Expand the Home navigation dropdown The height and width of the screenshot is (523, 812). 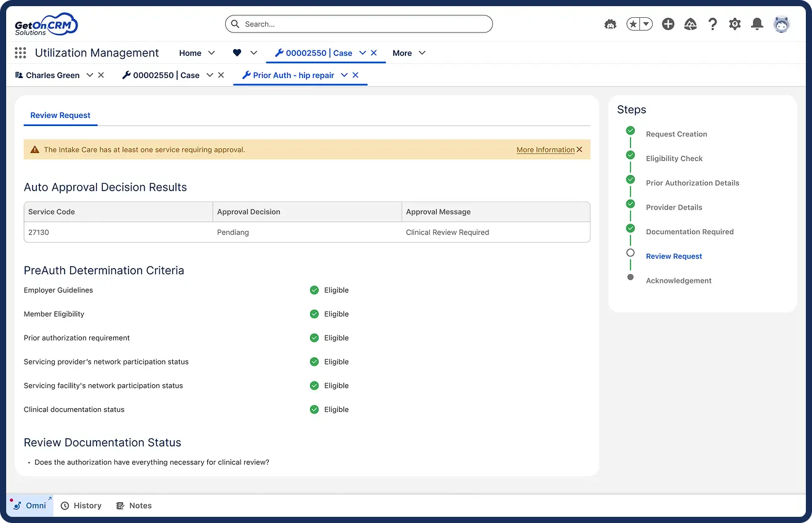pos(212,53)
